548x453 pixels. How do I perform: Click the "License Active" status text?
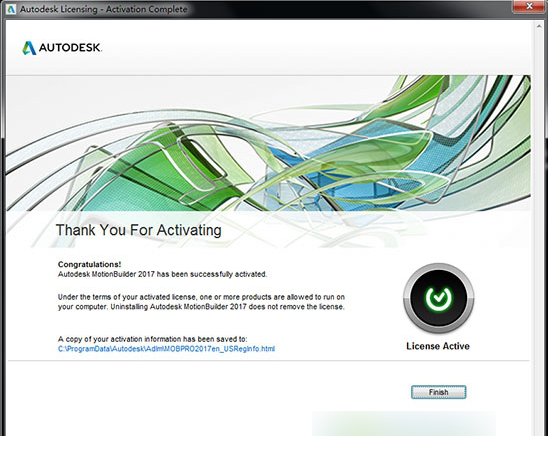pos(438,346)
